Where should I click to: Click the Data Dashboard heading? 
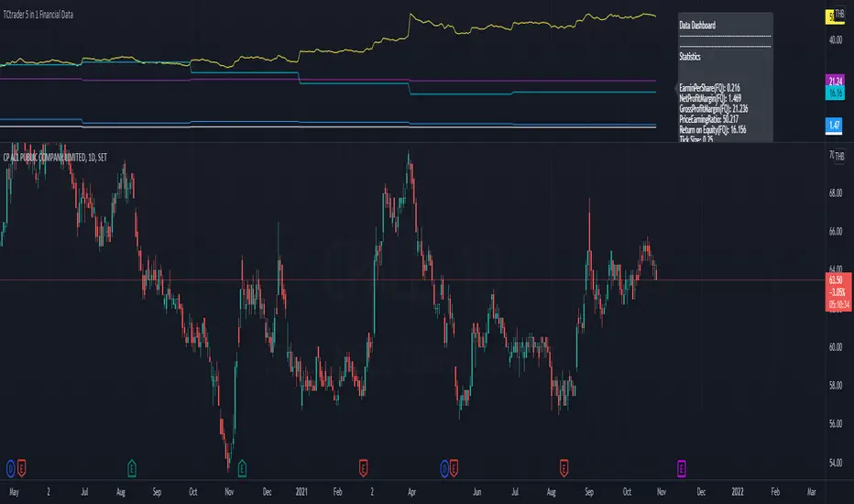[697, 25]
